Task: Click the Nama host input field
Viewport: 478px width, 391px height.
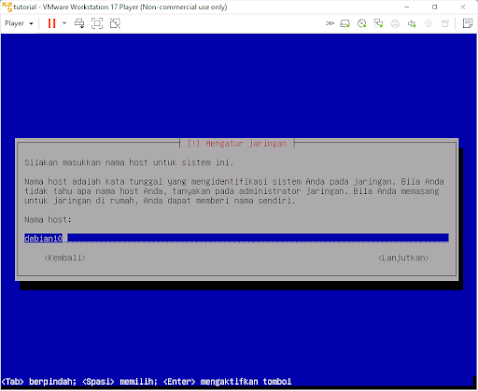Action: pyautogui.click(x=236, y=238)
